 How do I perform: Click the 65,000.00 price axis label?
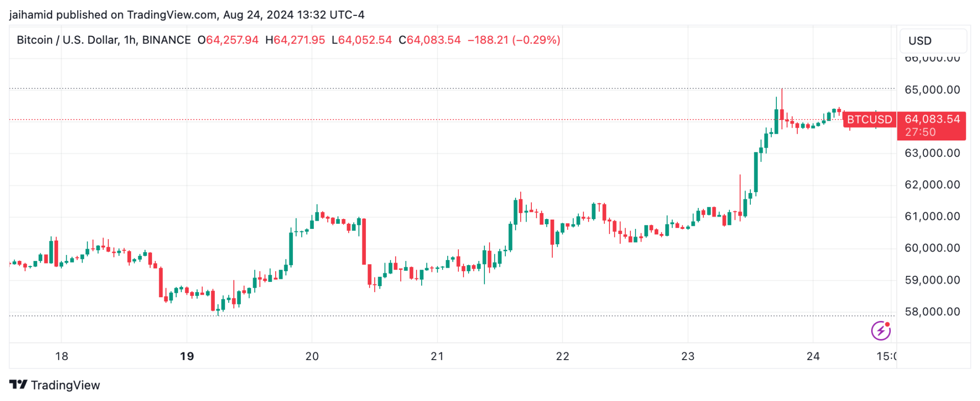(932, 90)
